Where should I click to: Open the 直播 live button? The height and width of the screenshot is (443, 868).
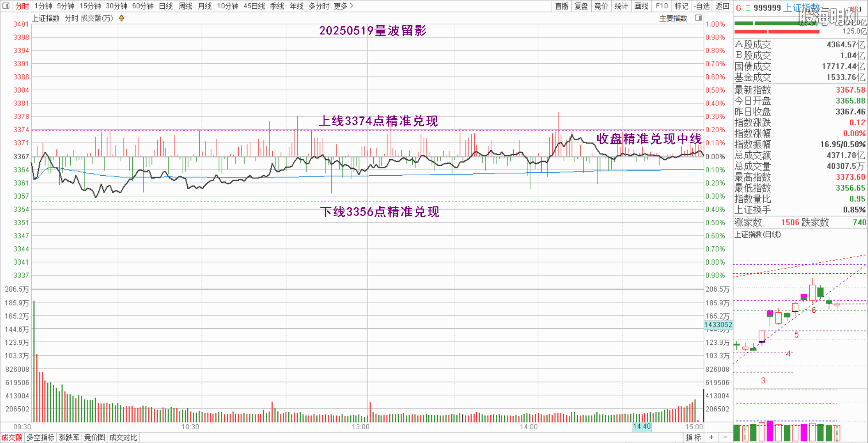point(561,6)
